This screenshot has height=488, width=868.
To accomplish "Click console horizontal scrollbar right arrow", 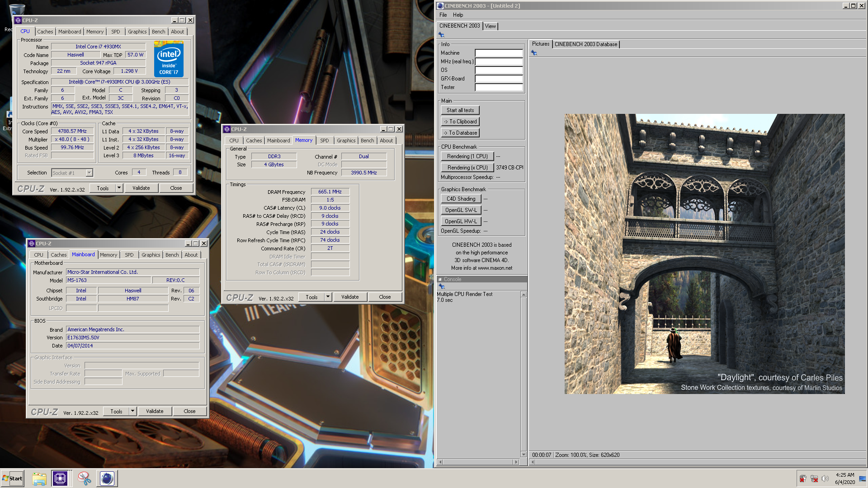I will point(516,462).
